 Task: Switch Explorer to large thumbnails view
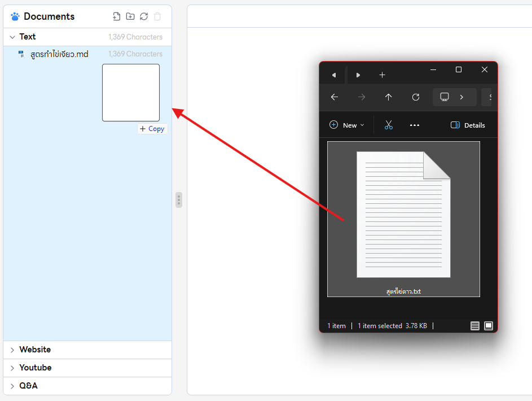489,326
